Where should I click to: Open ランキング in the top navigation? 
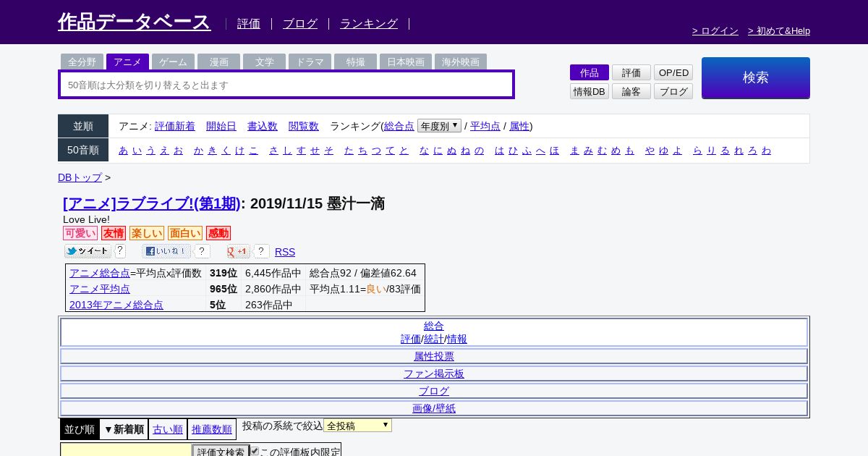(x=368, y=23)
